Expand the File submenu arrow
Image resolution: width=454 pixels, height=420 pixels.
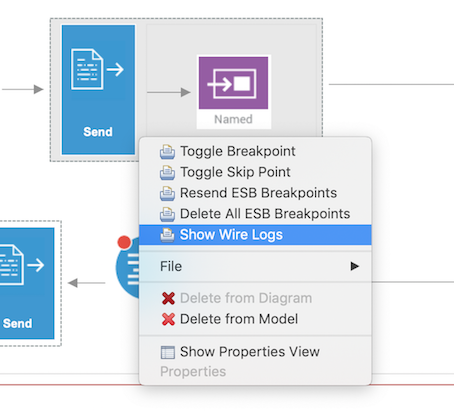355,266
